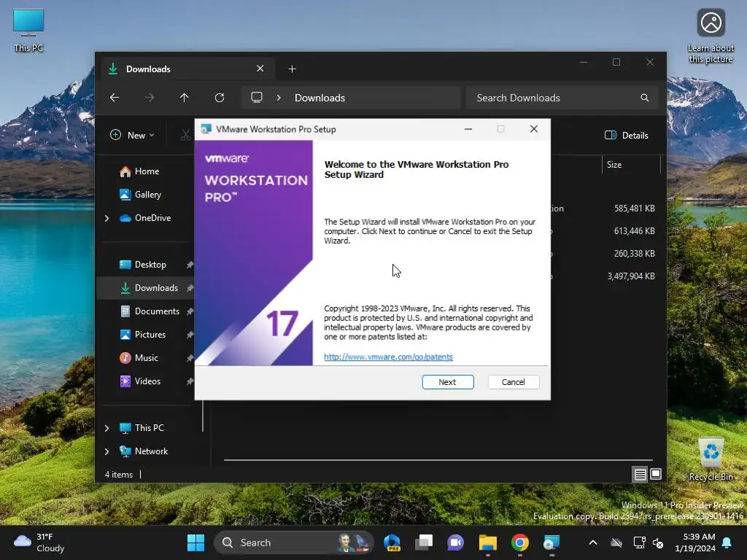This screenshot has height=560, width=747.
Task: Open the New dropdown in Explorer
Action: 132,135
